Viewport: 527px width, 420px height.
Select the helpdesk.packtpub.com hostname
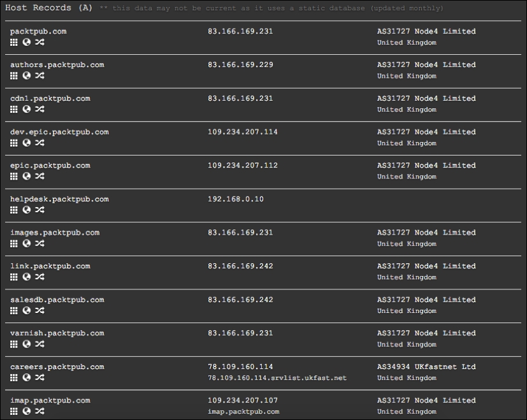pyautogui.click(x=59, y=199)
